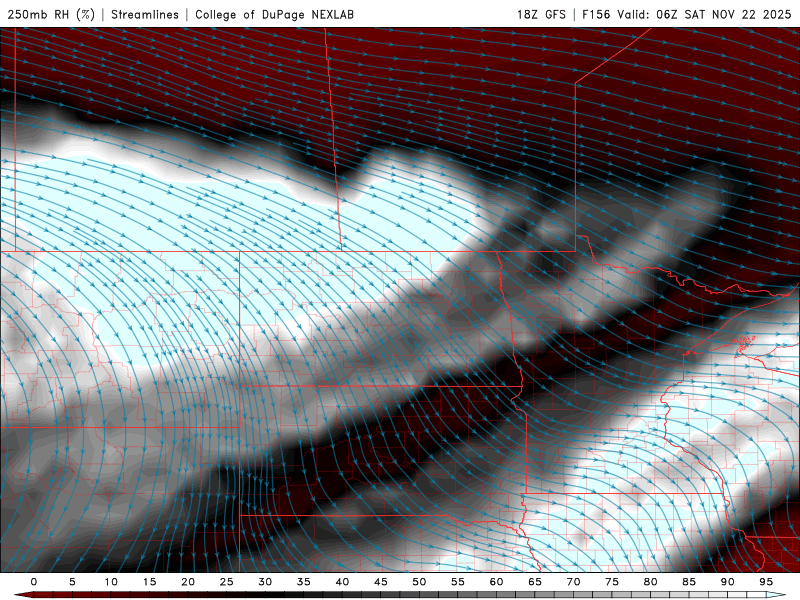
Task: Click the '45' colorbar tick label
Action: [381, 582]
